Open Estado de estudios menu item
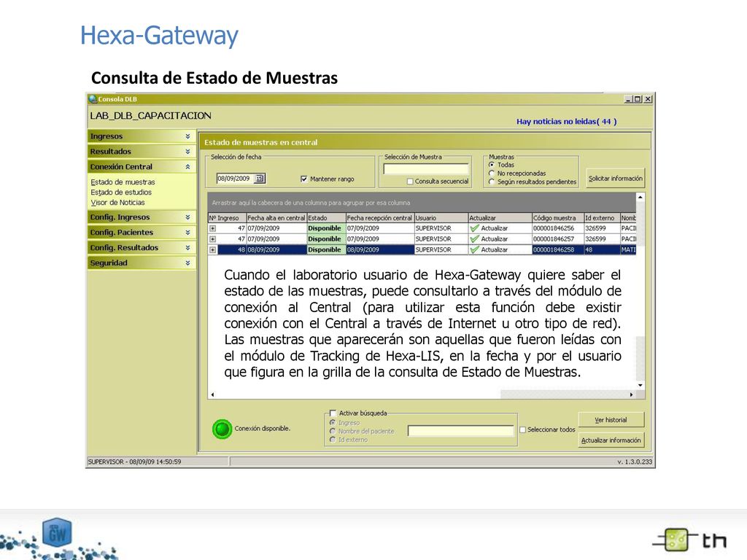Screen dimensions: 747x560 pyautogui.click(x=121, y=192)
